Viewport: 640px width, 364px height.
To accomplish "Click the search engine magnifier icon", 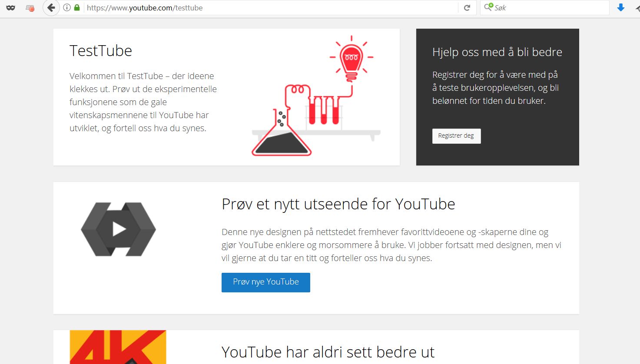I will click(x=488, y=7).
